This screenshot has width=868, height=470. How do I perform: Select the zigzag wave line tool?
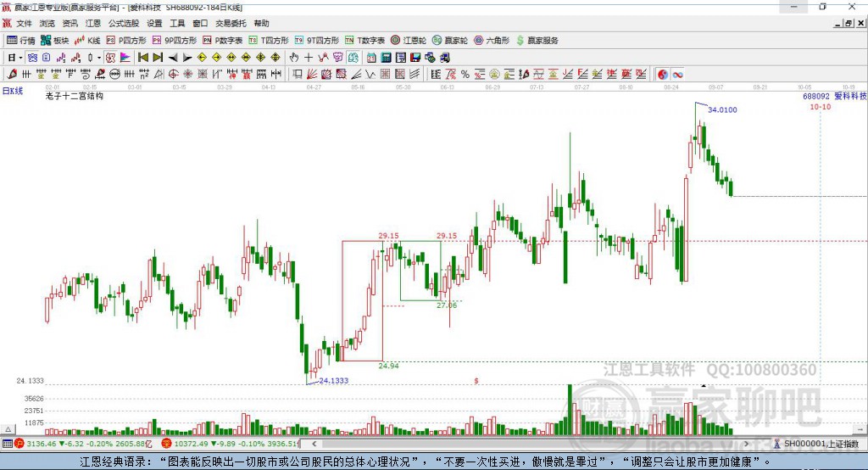tap(370, 74)
